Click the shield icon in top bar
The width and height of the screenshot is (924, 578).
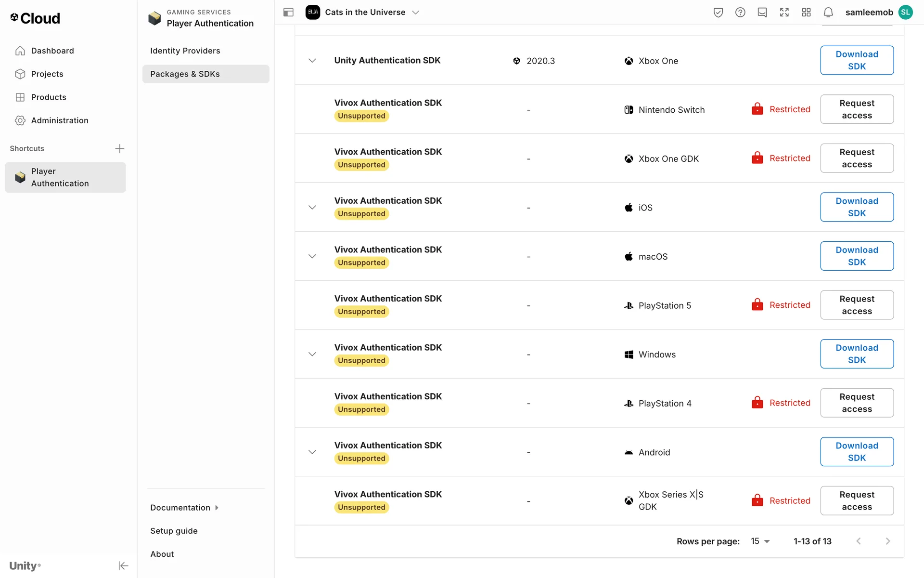click(x=718, y=13)
